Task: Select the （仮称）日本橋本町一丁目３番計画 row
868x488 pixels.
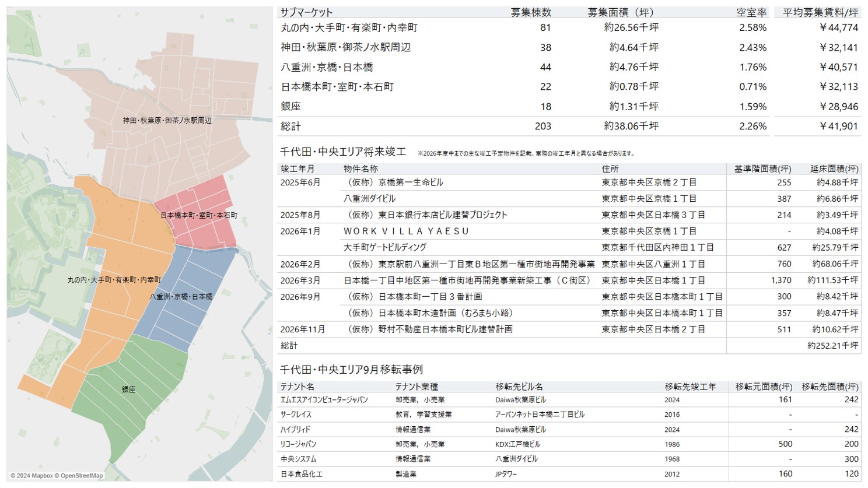Action: point(569,297)
